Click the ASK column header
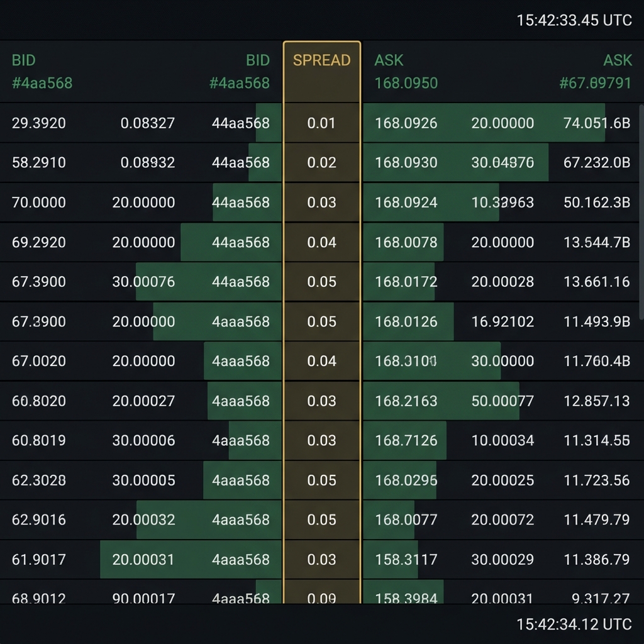This screenshot has width=644, height=644. point(389,60)
